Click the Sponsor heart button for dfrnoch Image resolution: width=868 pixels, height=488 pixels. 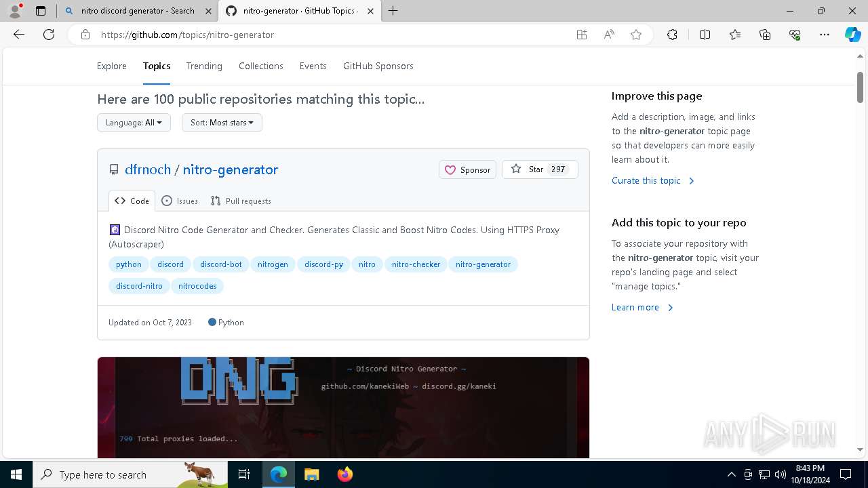pyautogui.click(x=468, y=169)
